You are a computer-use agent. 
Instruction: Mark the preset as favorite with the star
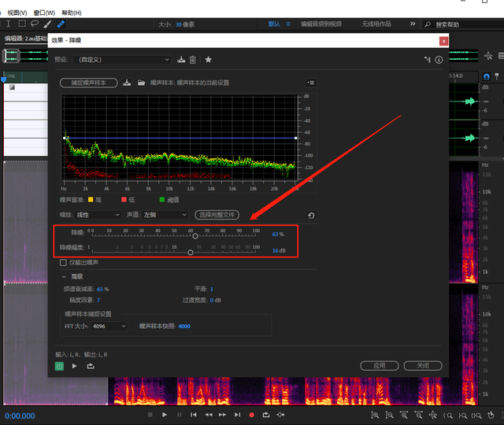point(208,60)
